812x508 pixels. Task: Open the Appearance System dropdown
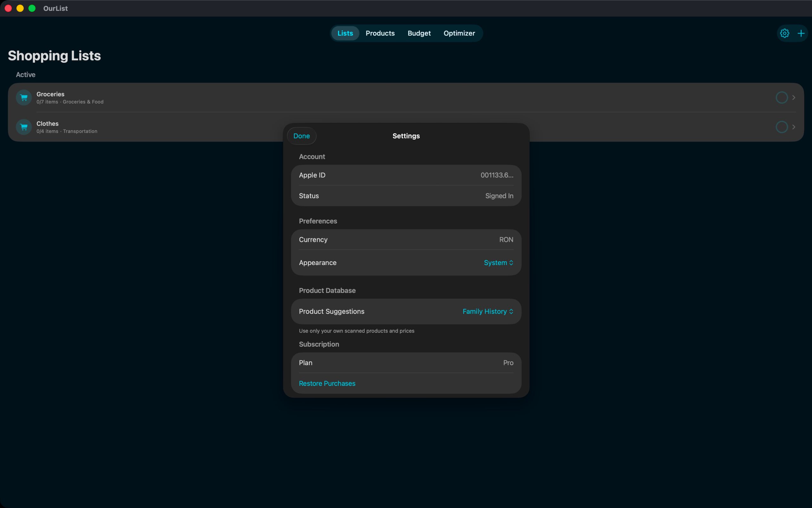[498, 263]
